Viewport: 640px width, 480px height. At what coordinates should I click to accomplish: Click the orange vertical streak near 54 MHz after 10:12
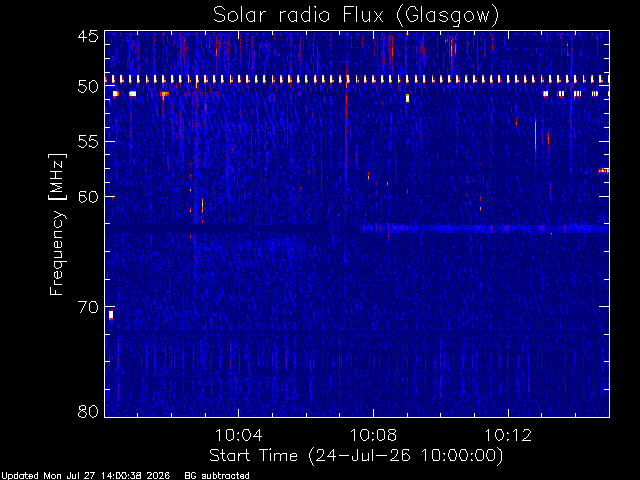[x=536, y=137]
